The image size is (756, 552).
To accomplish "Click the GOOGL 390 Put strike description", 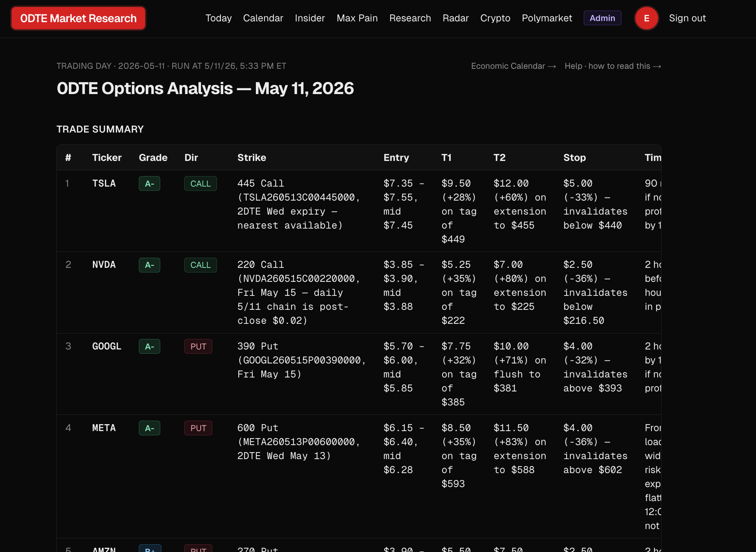I will [301, 360].
